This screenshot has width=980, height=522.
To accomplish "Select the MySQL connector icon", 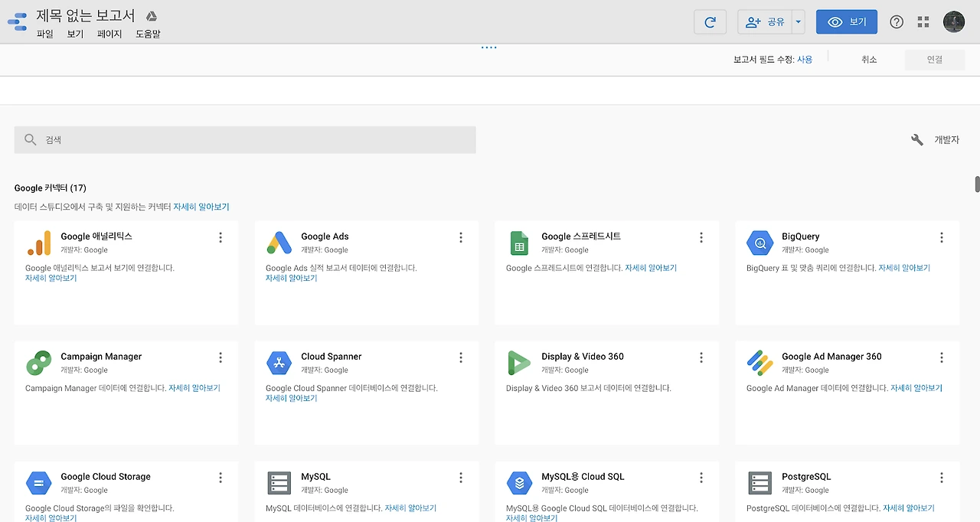I will (x=279, y=483).
